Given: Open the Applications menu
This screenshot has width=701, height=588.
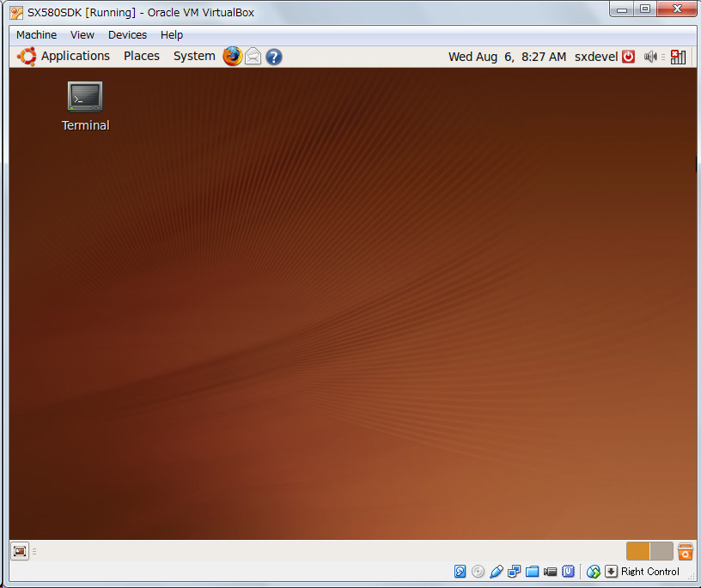Looking at the screenshot, I should point(76,57).
